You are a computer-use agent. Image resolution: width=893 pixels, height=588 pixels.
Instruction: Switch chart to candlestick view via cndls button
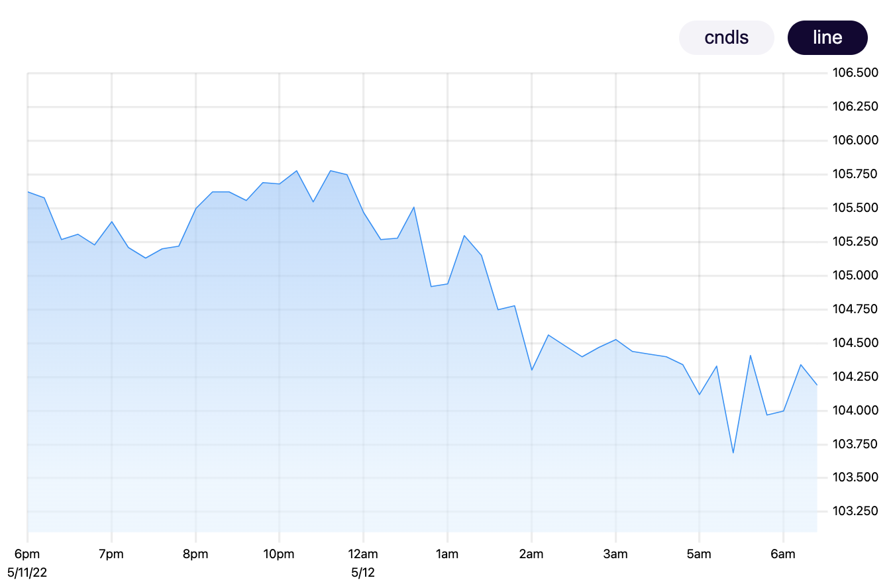pos(726,38)
